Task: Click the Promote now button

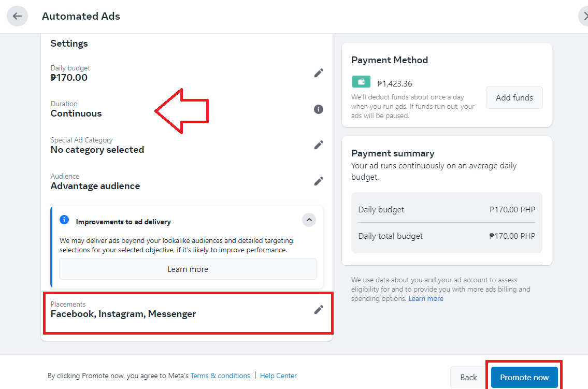Action: [524, 378]
